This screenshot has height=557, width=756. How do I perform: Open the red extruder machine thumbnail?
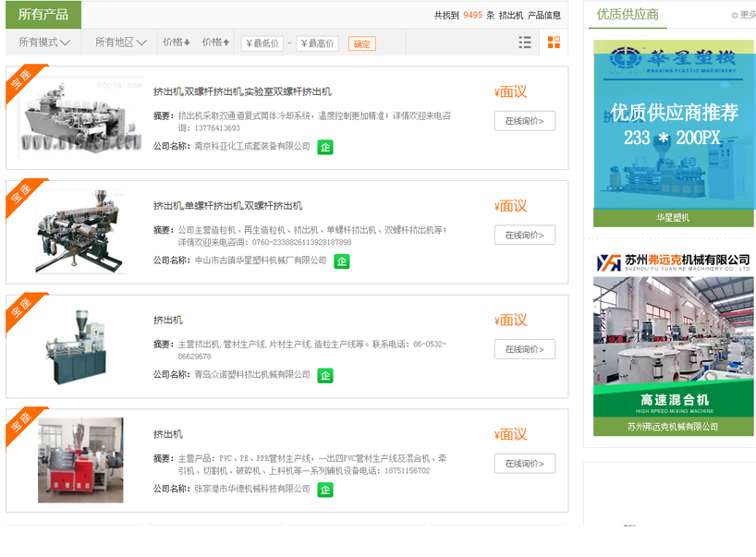point(80,459)
